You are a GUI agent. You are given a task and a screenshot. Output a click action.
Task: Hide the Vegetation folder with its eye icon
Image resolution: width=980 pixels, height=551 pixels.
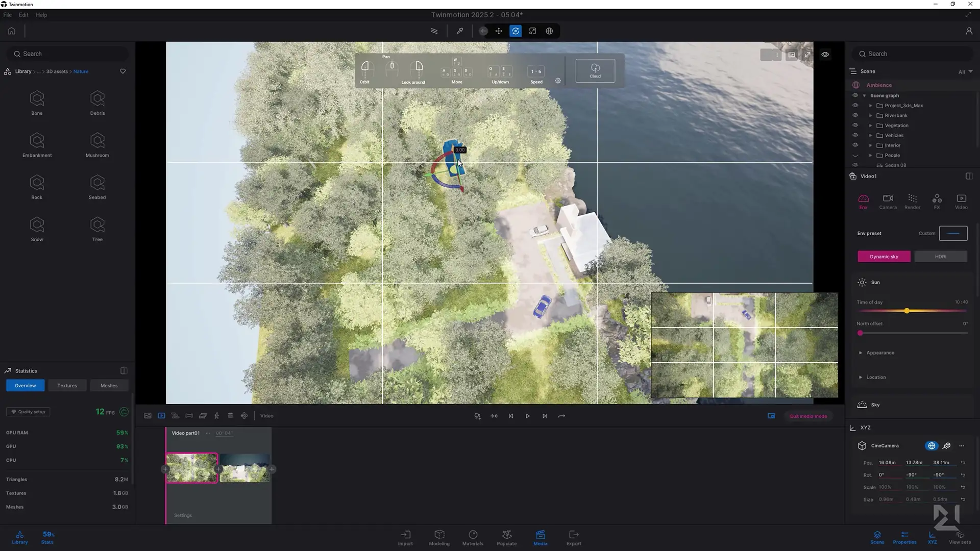855,125
